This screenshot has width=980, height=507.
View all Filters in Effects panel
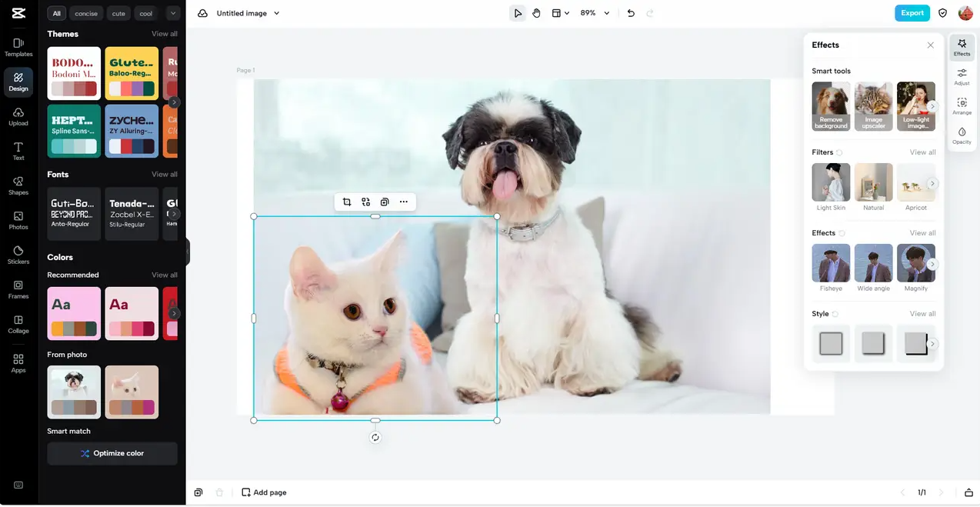[923, 152]
